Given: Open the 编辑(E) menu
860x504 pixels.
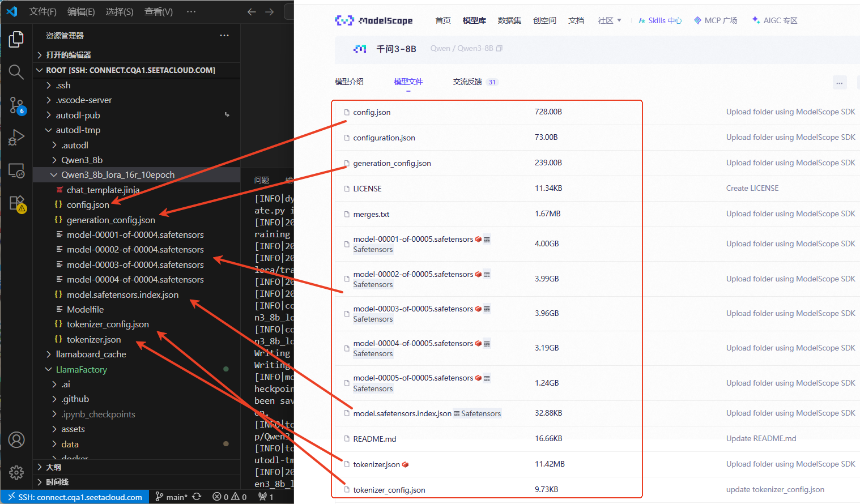Looking at the screenshot, I should [x=81, y=11].
